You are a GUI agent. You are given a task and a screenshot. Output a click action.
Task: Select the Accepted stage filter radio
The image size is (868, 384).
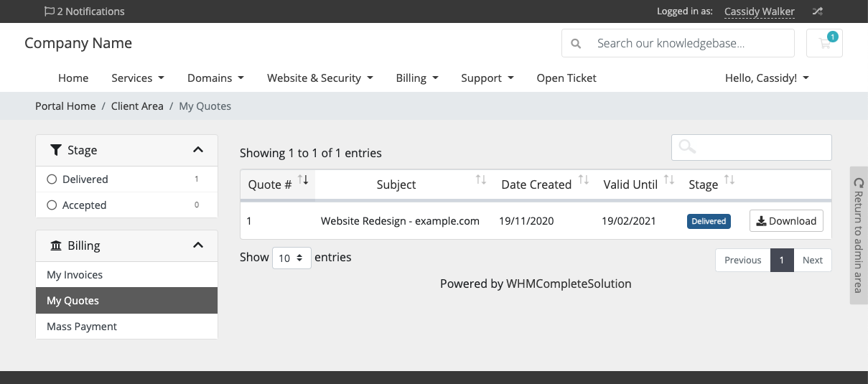point(52,205)
